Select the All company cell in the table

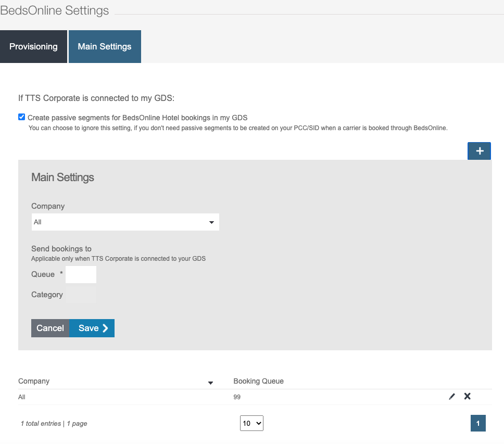point(22,397)
